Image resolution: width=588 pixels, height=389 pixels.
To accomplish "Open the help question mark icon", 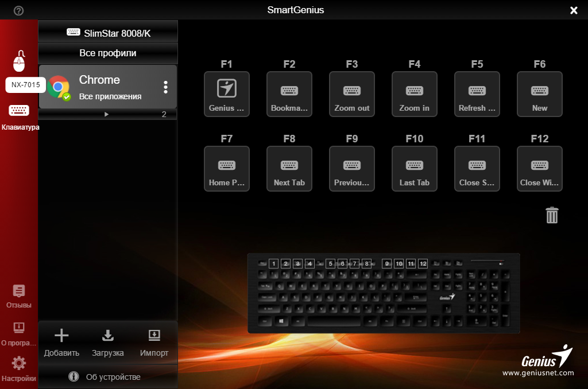I will click(x=18, y=10).
